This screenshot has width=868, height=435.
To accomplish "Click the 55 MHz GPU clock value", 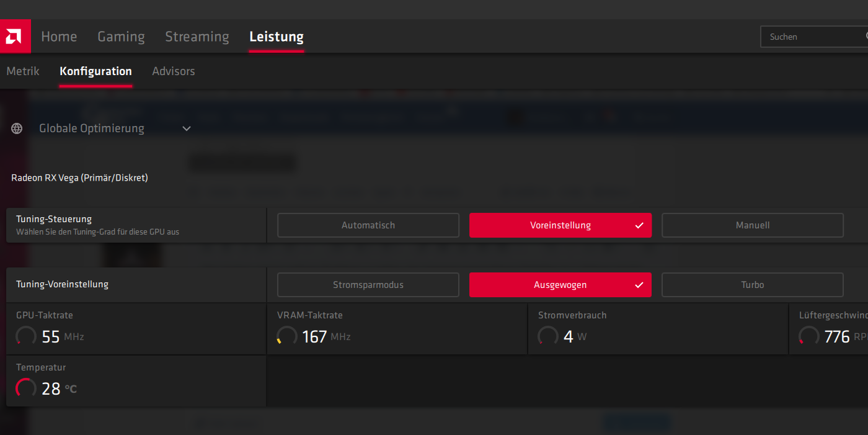I will 63,337.
